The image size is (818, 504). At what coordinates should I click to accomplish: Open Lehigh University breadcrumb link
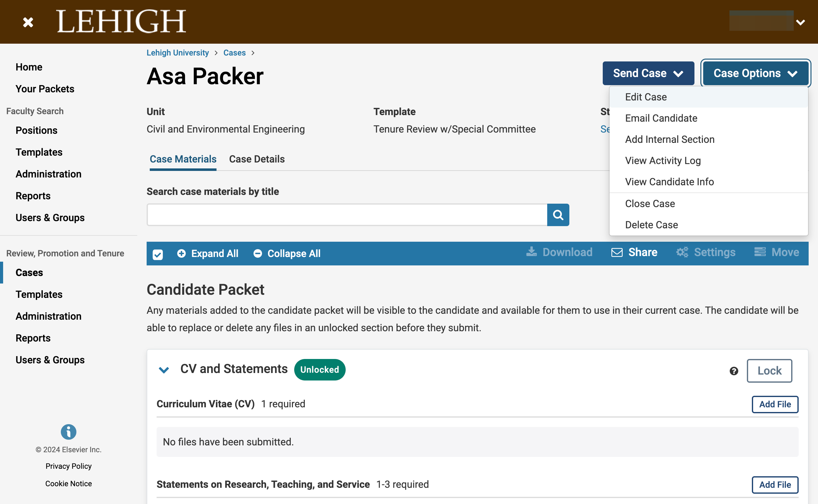click(x=177, y=53)
